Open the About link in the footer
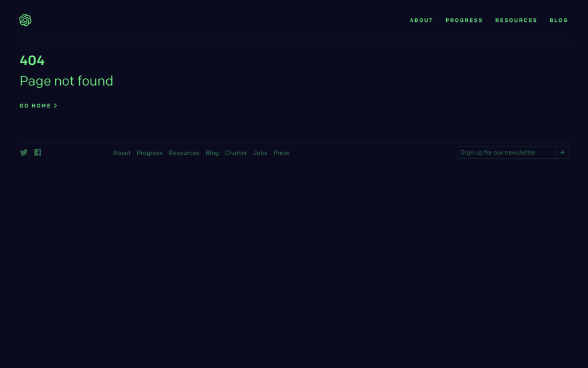This screenshot has height=368, width=588. click(x=122, y=153)
